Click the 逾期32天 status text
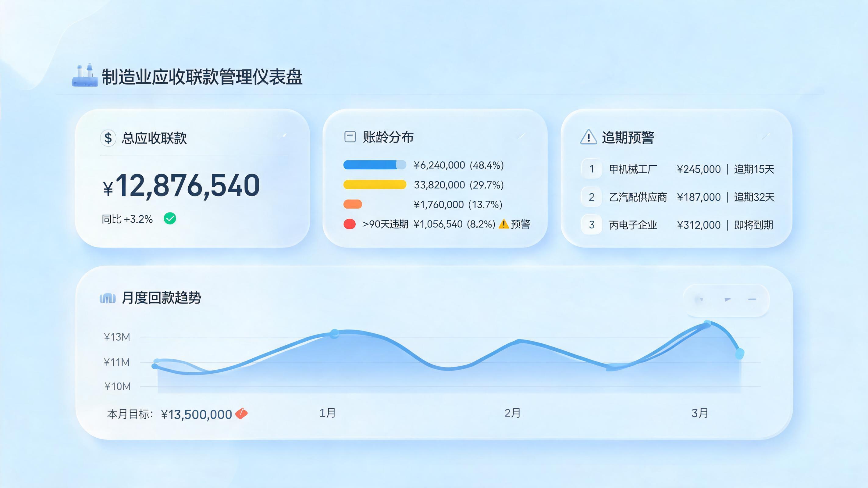The height and width of the screenshot is (488, 868). coord(754,197)
